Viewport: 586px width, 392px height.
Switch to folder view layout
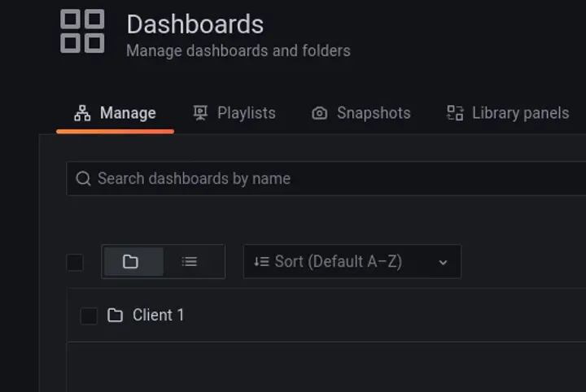pyautogui.click(x=133, y=262)
